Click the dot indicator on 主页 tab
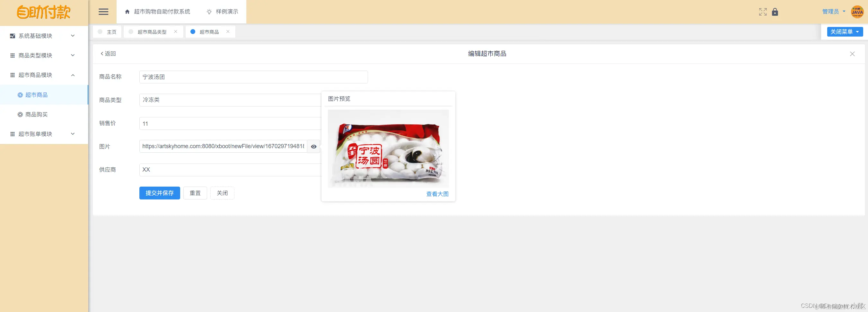 [100, 31]
